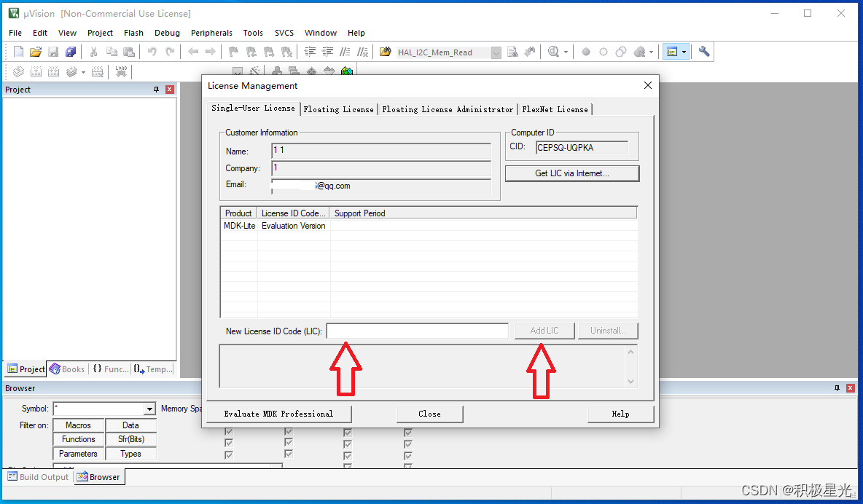Switch to the Floating License tab
This screenshot has height=504, width=863.
click(338, 109)
